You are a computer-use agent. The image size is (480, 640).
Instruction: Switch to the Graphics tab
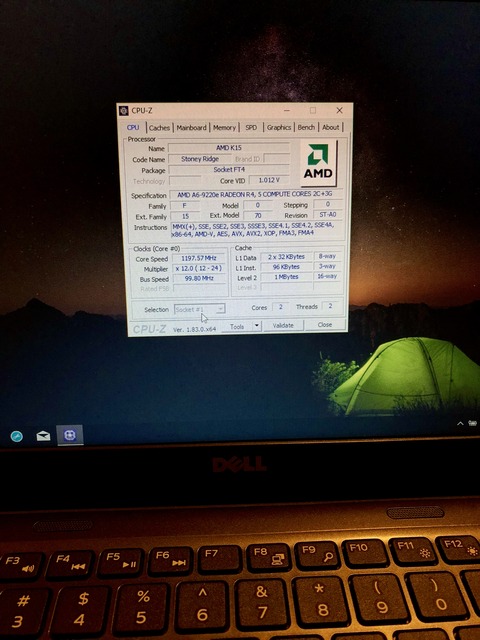pyautogui.click(x=279, y=127)
